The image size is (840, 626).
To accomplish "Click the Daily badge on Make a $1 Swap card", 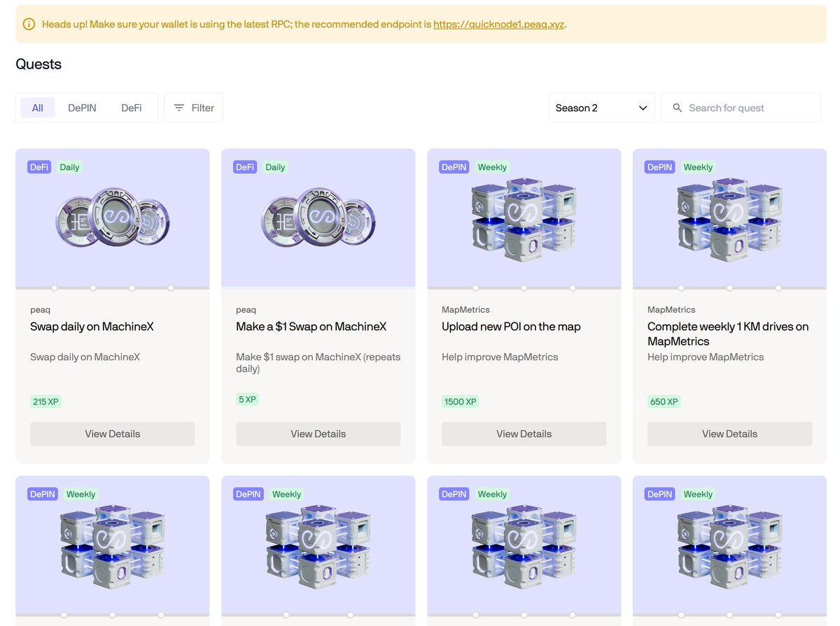I will (275, 167).
